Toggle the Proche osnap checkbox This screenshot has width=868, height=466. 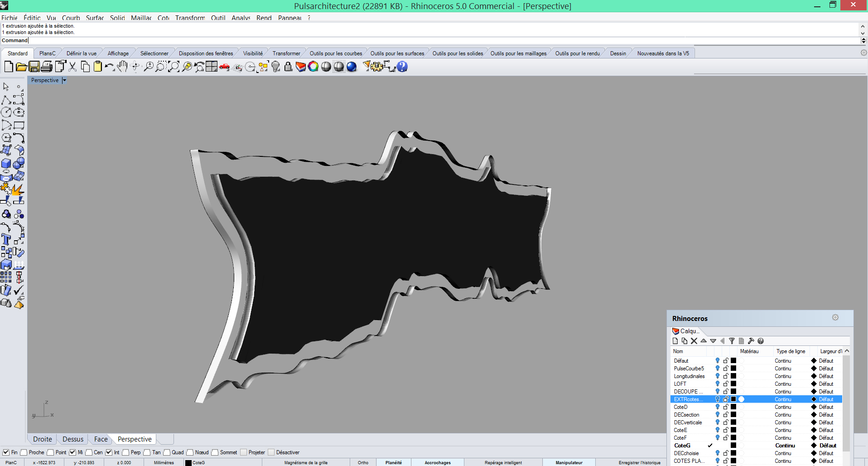pos(24,452)
